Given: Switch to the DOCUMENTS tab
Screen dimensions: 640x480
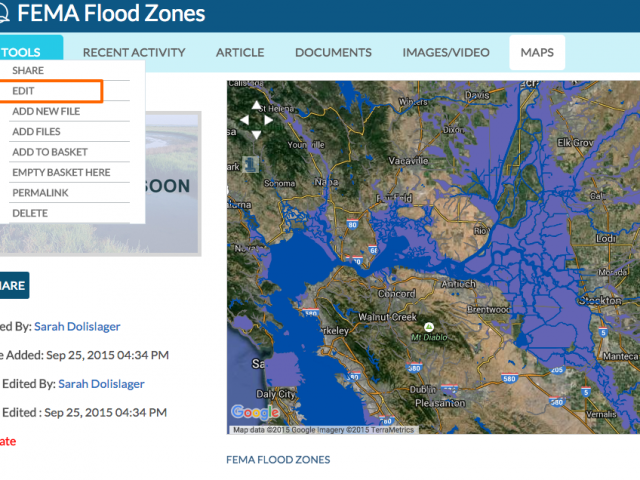Looking at the screenshot, I should coord(333,52).
